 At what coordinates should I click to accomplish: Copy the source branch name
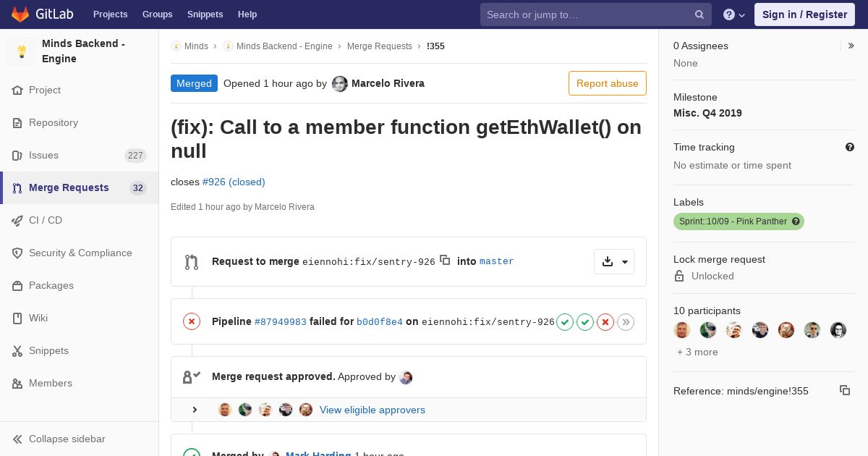[x=446, y=261]
